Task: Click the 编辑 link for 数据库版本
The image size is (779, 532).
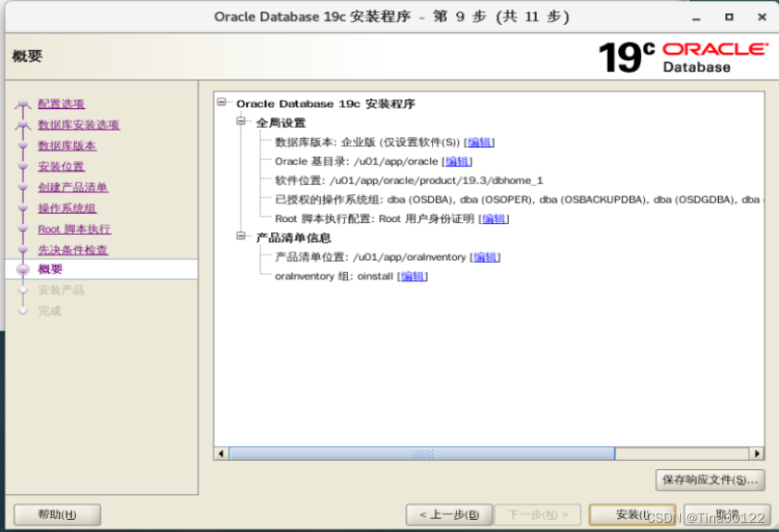Action: coord(479,142)
